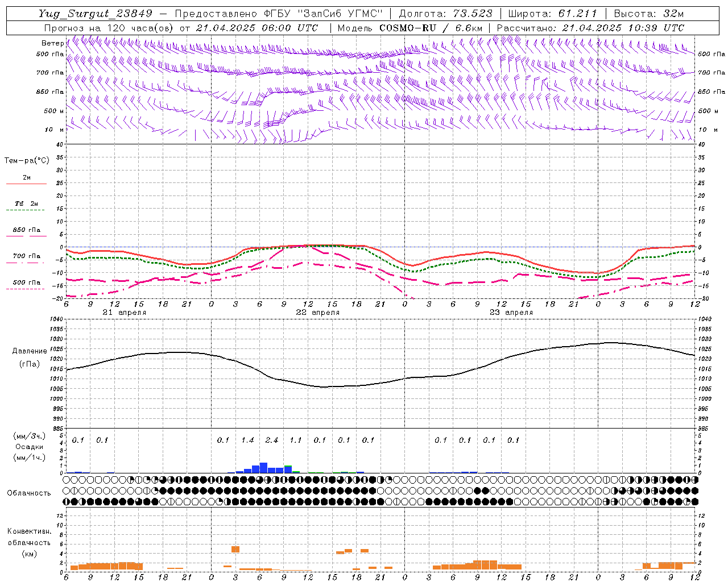Click the 21 апреля date label
This screenshot has width=728, height=582.
(124, 313)
